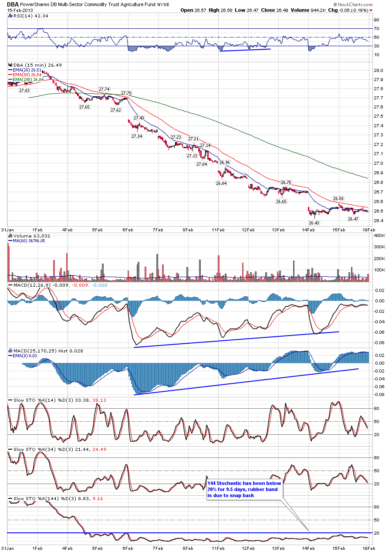Viewport: 392px width, 552px height.
Task: Click the 26.75 price label
Action: [x=286, y=183]
